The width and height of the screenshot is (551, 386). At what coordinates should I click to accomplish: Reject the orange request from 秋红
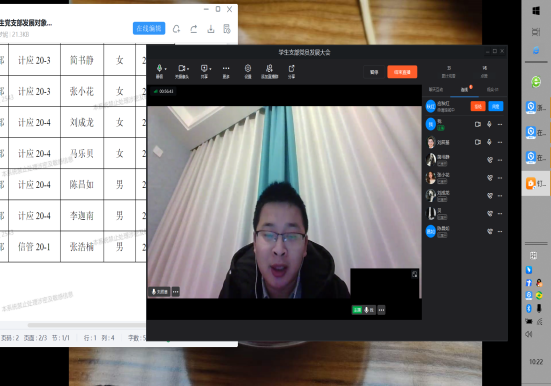pos(478,106)
